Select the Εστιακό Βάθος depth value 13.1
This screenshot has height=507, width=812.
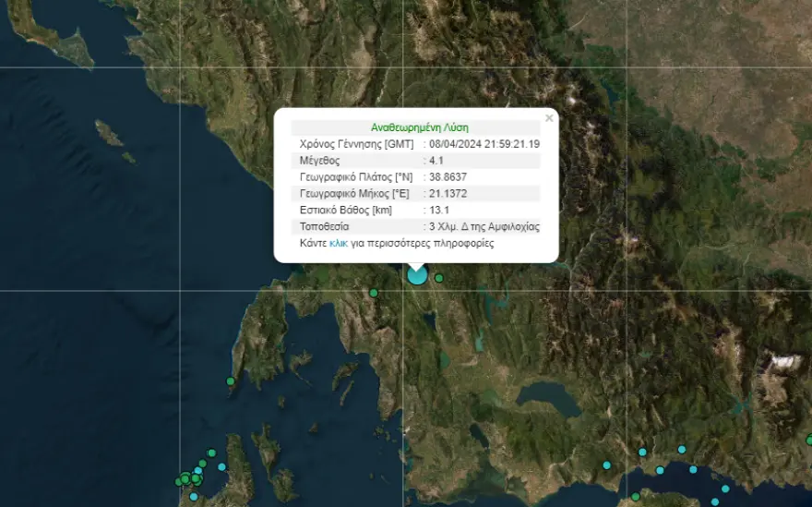coord(440,211)
